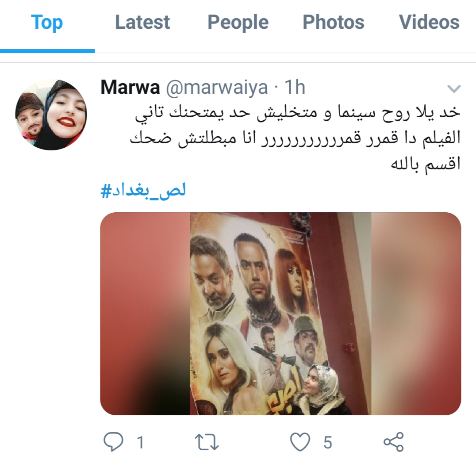Retweet using the retweet arrows icon
Screen dimensions: 476x467
[x=207, y=442]
